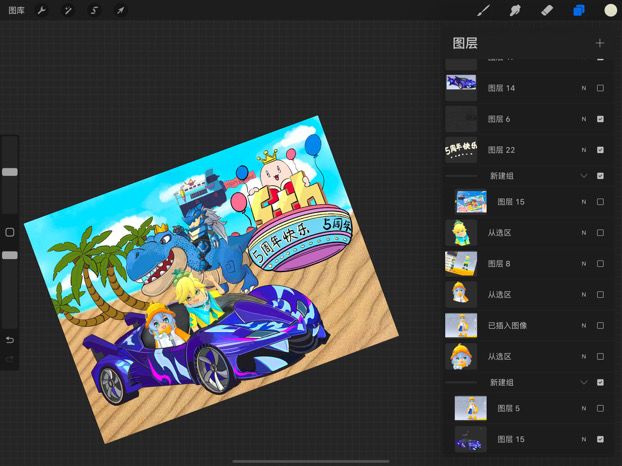
Task: Select the Brush tool
Action: 483,10
